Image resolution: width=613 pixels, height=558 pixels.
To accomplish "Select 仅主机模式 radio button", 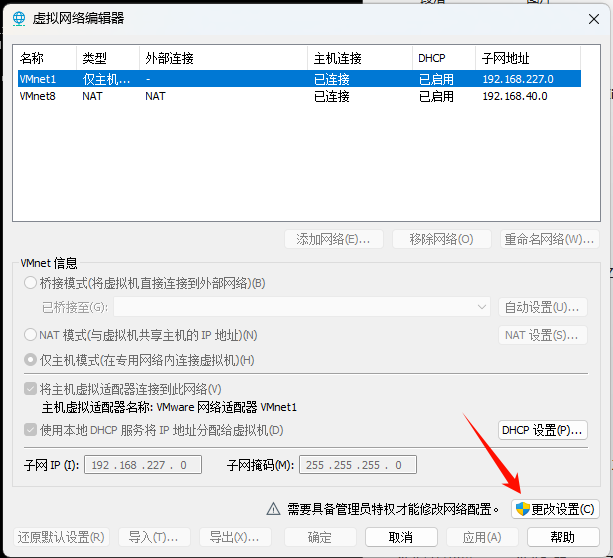I will 30,360.
